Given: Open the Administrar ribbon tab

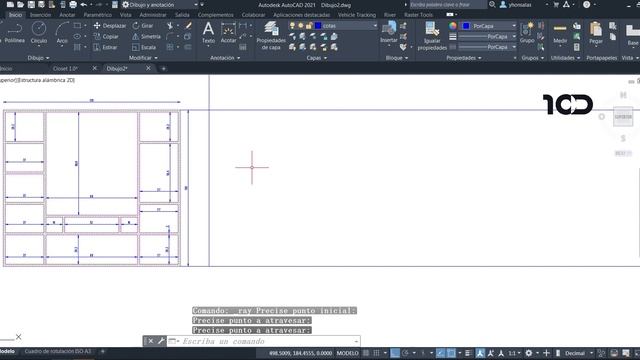Looking at the screenshot, I should click(x=153, y=15).
